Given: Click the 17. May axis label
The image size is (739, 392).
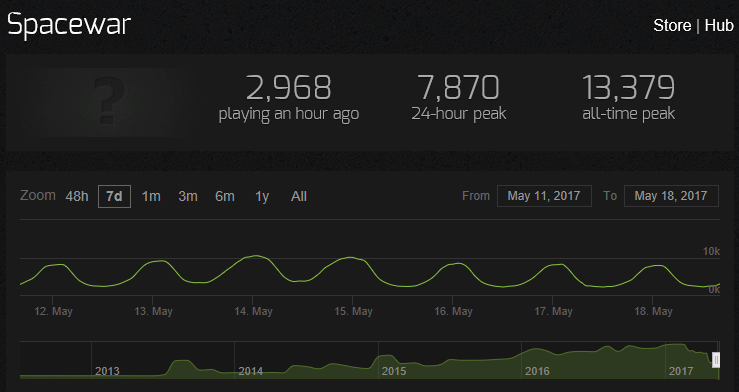Looking at the screenshot, I should pyautogui.click(x=553, y=311).
